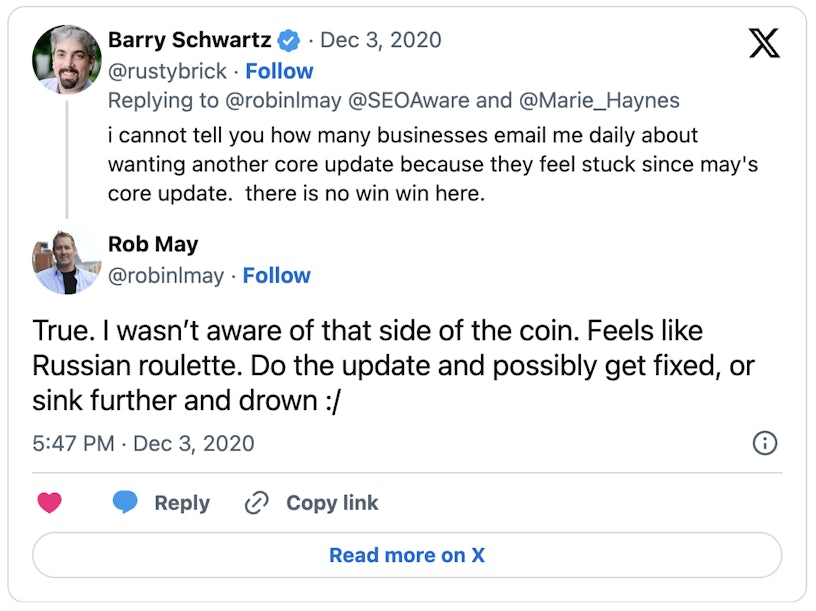Screen dimensions: 816x611
Task: Open the Barry Schwartz name link
Action: click(190, 41)
